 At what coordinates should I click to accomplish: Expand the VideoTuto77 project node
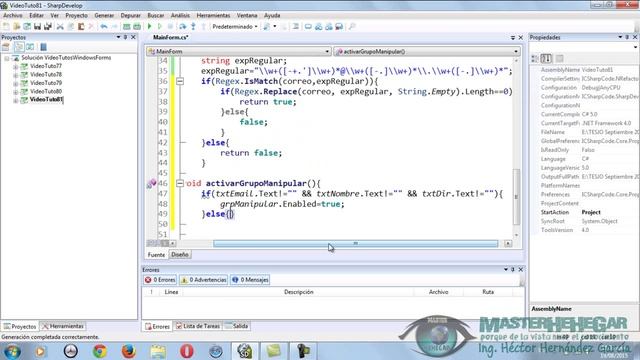pyautogui.click(x=16, y=66)
